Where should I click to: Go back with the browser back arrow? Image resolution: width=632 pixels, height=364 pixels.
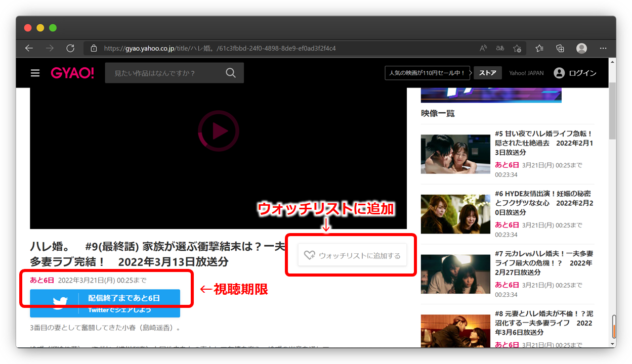tap(29, 49)
